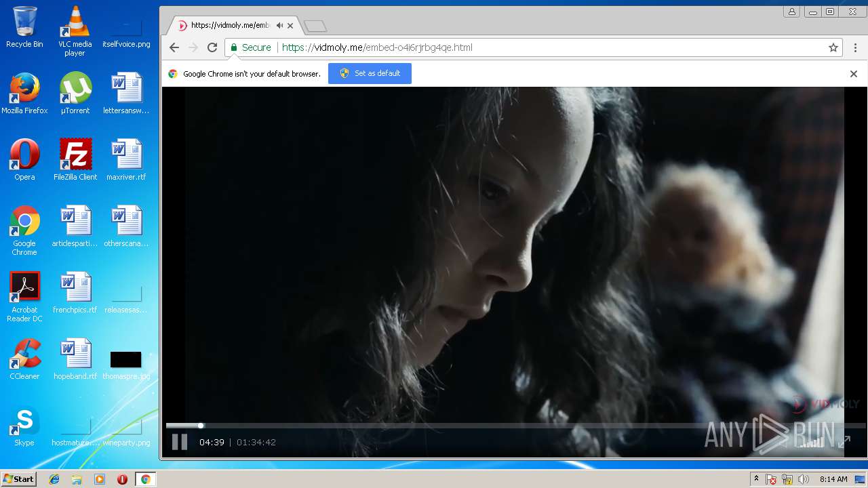Open the clock showing 8:14 AM

pyautogui.click(x=833, y=479)
